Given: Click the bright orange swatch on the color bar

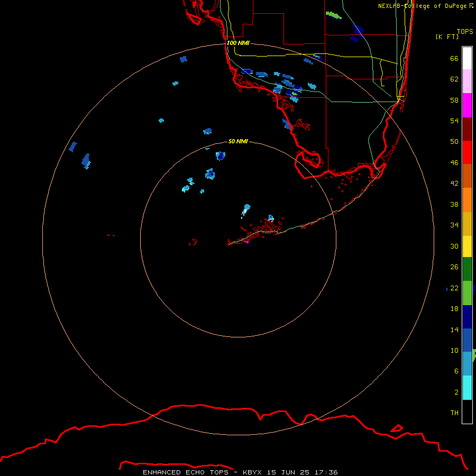Looking at the screenshot, I should click(x=467, y=200).
